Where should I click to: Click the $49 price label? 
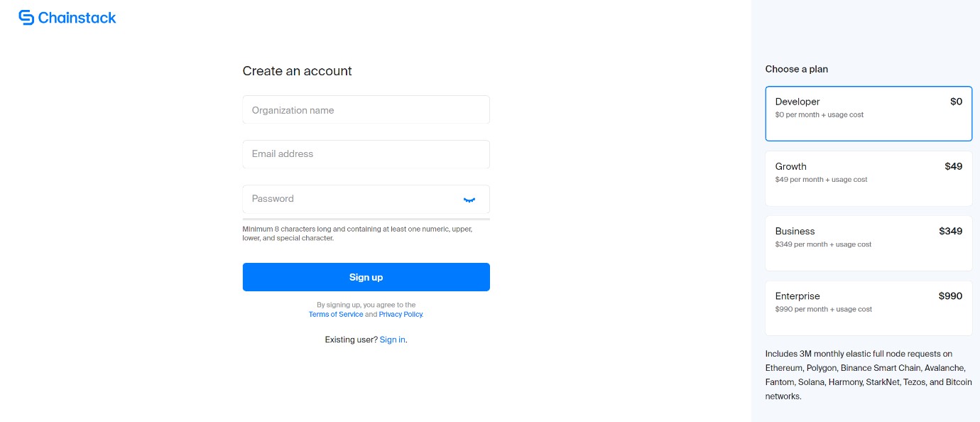coord(953,166)
